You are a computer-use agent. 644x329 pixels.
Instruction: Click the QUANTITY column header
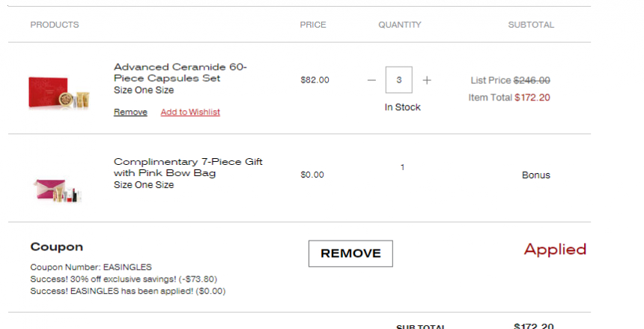(400, 25)
